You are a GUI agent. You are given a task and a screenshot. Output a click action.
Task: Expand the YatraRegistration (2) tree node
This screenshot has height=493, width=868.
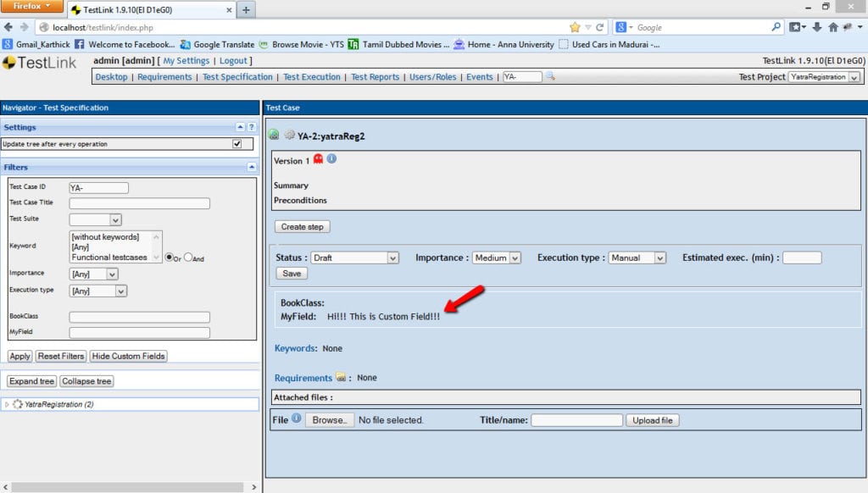7,404
